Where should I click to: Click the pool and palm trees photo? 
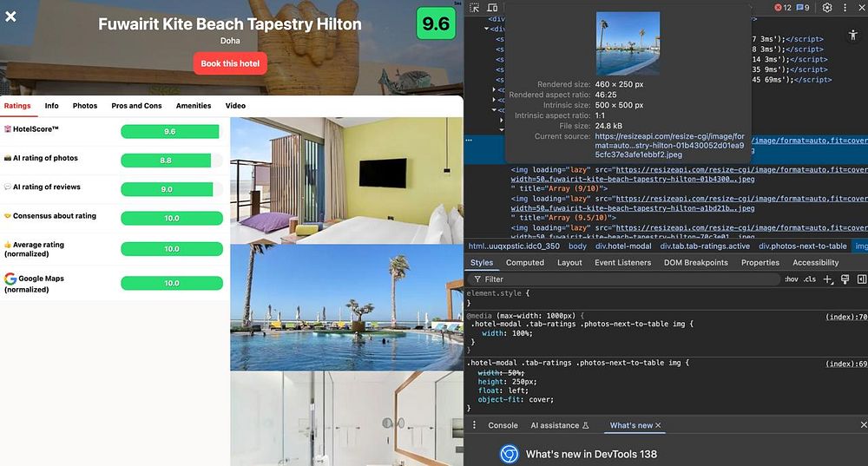(346, 307)
